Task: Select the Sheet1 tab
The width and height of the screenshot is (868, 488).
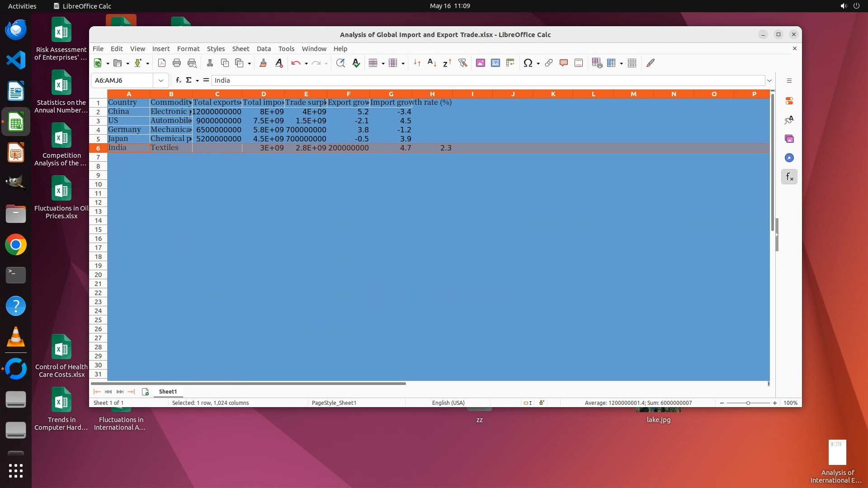Action: (x=168, y=392)
